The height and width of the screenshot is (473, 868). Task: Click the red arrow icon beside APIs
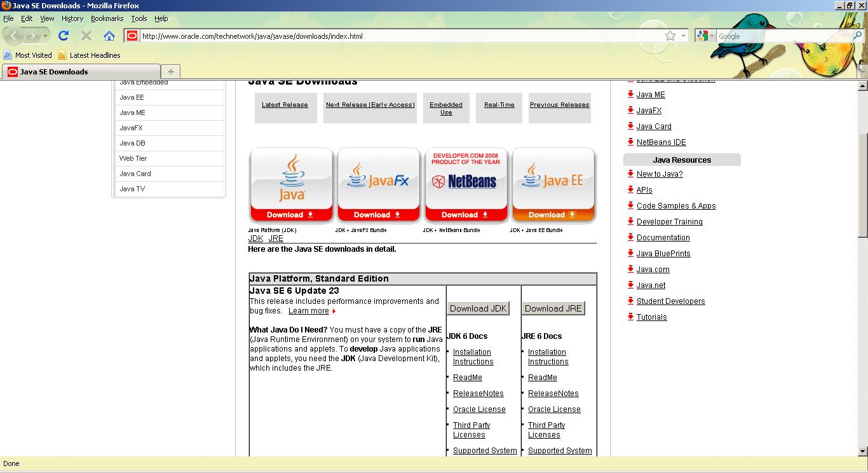point(630,189)
